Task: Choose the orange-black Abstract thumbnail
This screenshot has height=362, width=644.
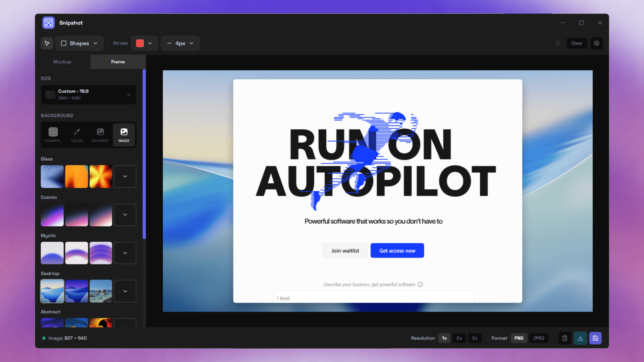Action: pyautogui.click(x=101, y=323)
